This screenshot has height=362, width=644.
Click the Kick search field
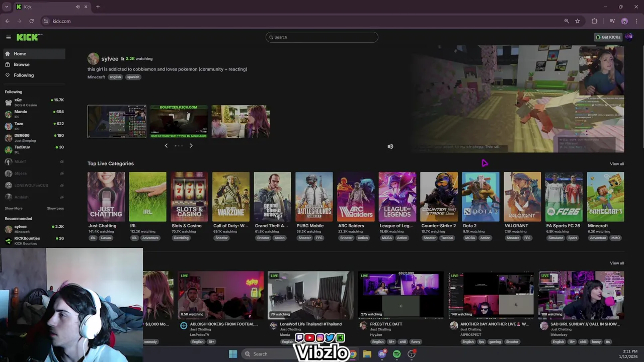tap(322, 37)
